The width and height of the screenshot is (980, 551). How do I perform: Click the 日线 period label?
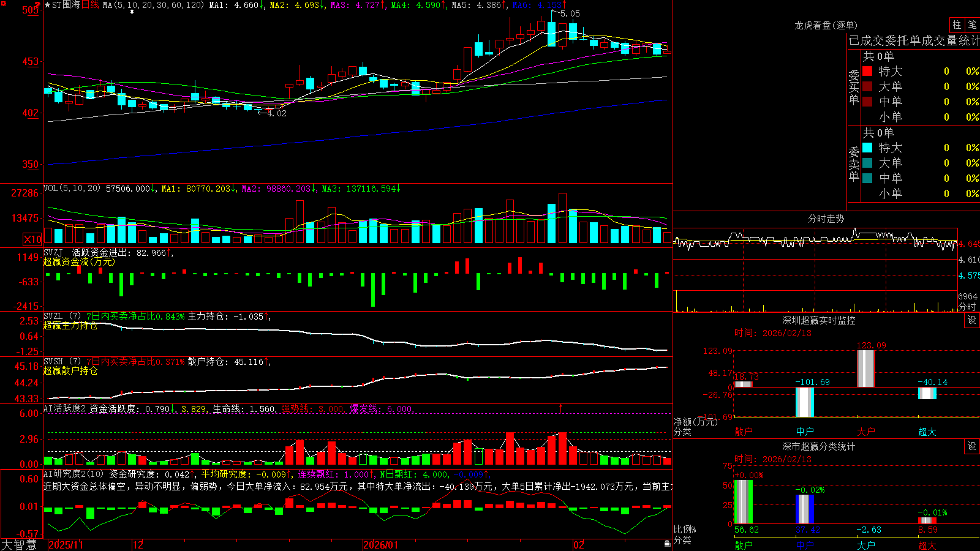coord(90,5)
